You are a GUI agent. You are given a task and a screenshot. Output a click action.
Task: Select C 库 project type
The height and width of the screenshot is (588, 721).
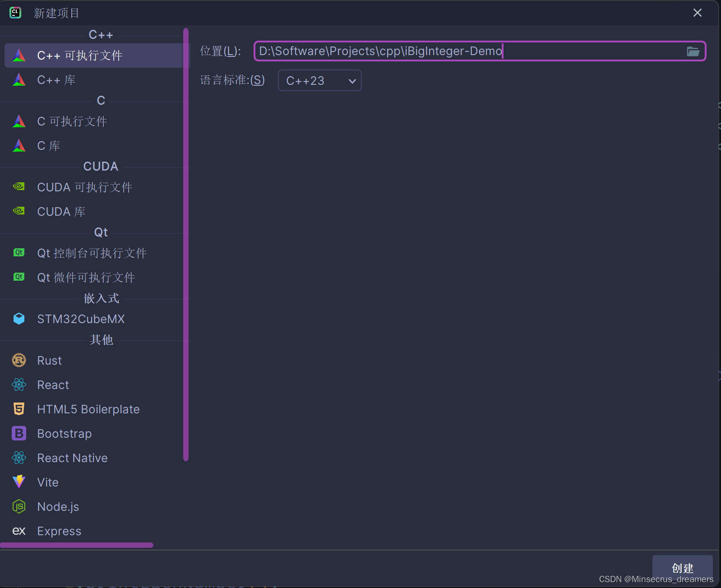point(94,146)
